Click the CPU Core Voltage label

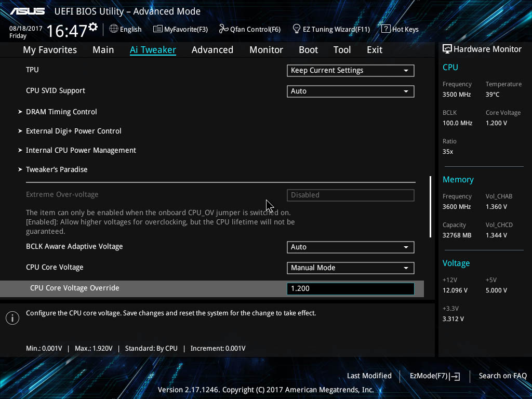(55, 268)
